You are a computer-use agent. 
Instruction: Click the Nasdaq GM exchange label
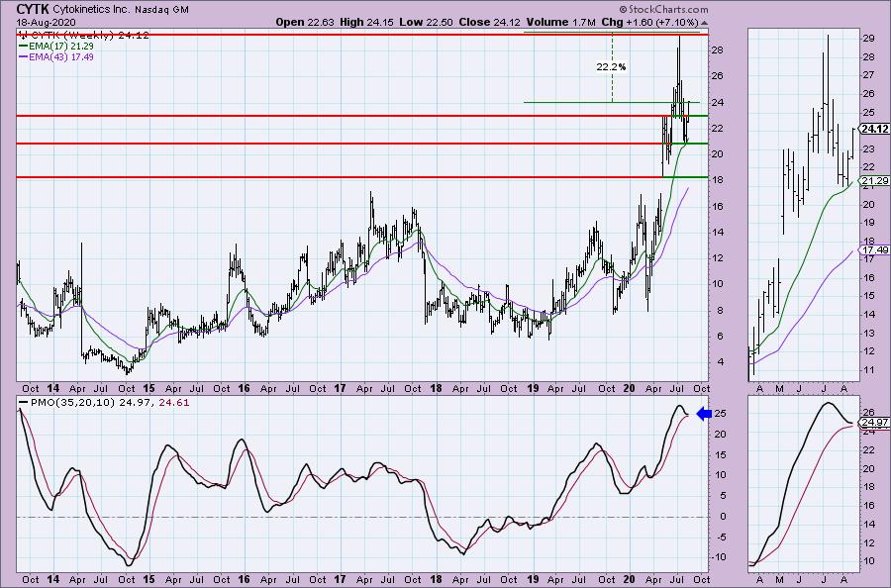click(x=161, y=10)
